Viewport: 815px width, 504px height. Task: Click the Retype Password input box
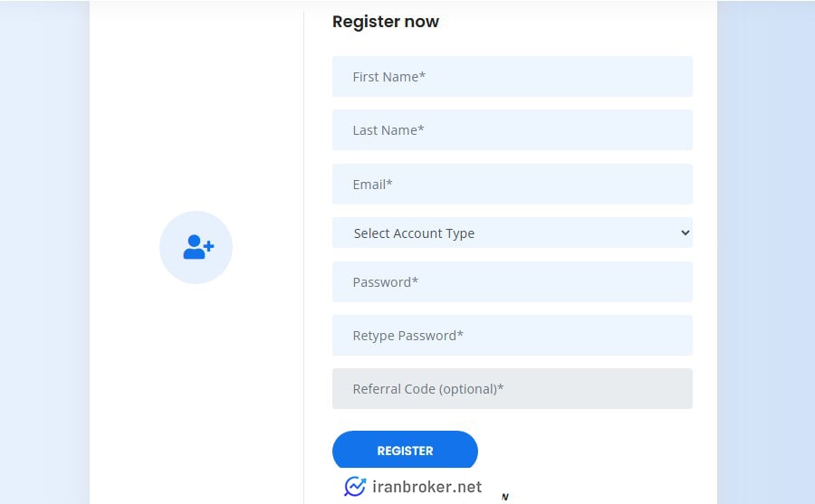coord(512,335)
